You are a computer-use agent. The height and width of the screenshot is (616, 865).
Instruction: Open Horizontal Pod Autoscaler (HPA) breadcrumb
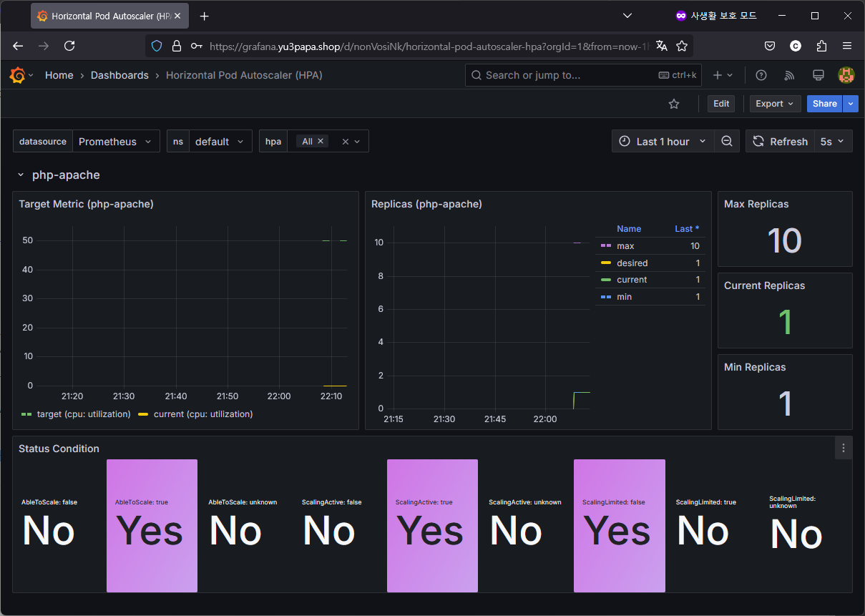coord(244,75)
